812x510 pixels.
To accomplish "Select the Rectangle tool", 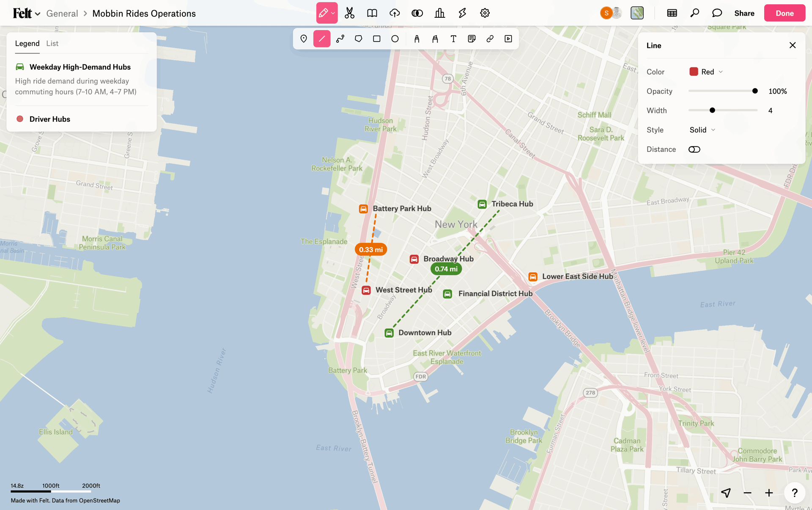I will (x=376, y=39).
